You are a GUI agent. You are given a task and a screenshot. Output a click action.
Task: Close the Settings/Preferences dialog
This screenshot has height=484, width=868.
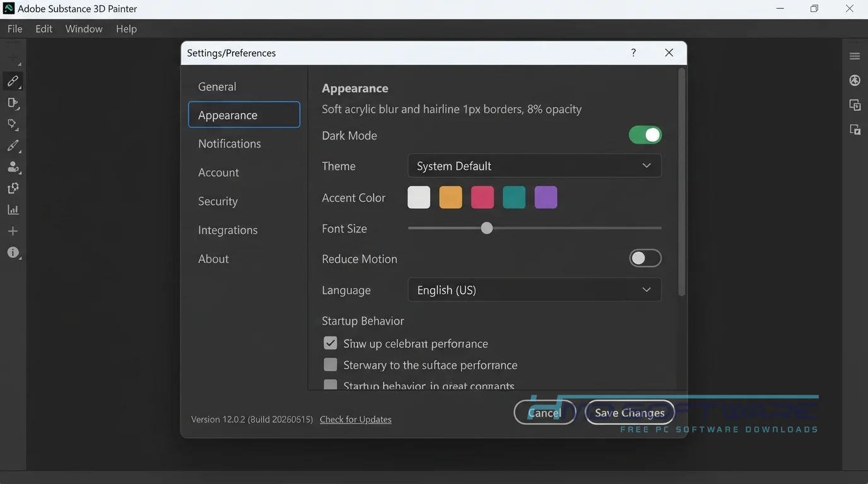point(669,53)
